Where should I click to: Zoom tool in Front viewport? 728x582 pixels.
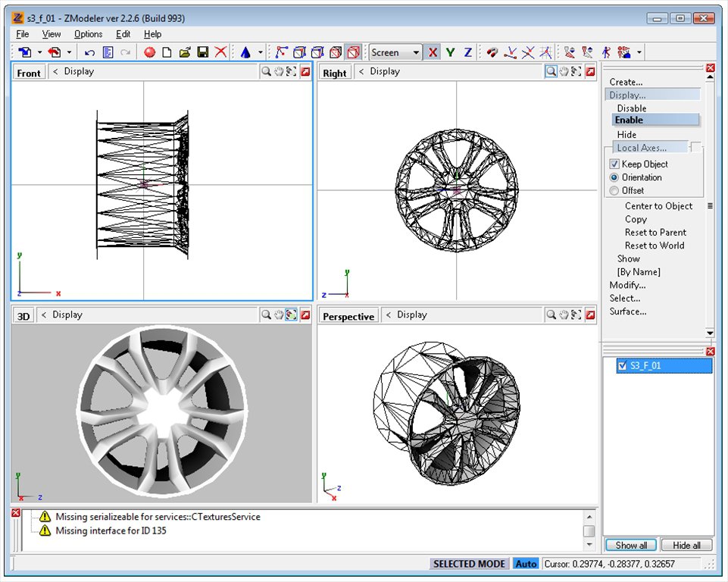point(266,71)
